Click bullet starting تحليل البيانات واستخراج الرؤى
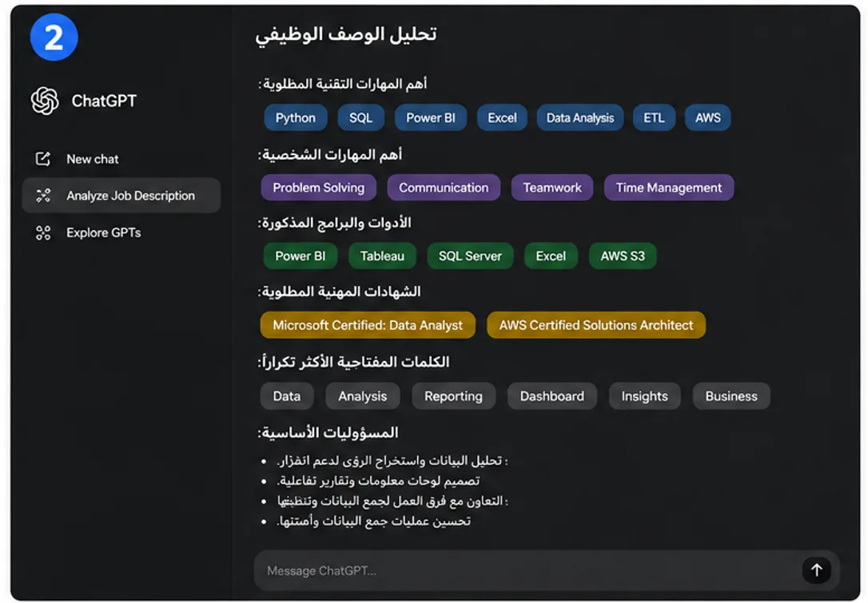The width and height of the screenshot is (868, 603). (392, 461)
